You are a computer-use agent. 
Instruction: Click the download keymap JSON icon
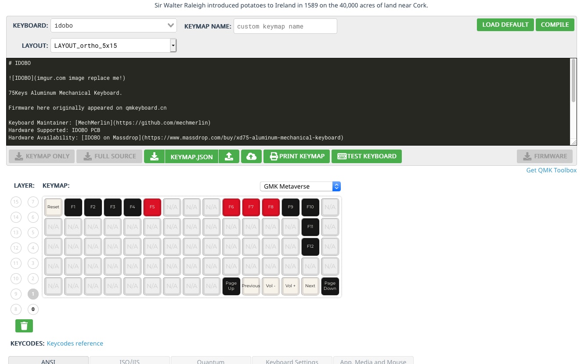pyautogui.click(x=154, y=157)
